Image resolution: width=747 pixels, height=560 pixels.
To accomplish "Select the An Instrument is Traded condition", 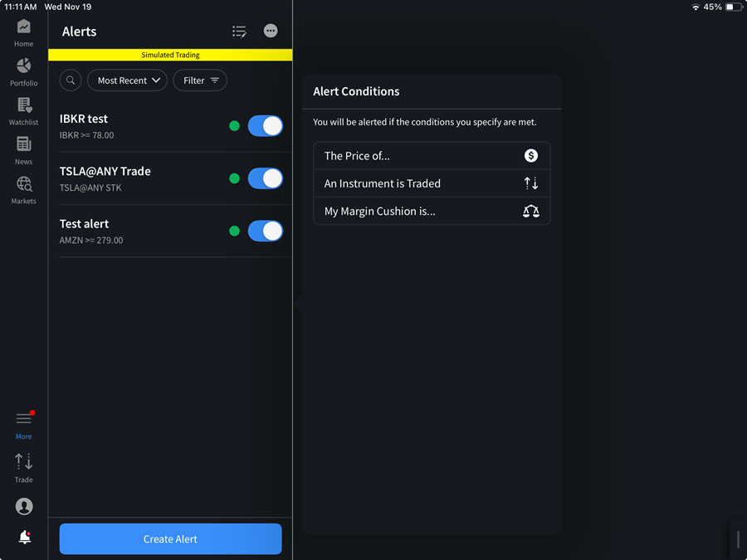I will 432,183.
